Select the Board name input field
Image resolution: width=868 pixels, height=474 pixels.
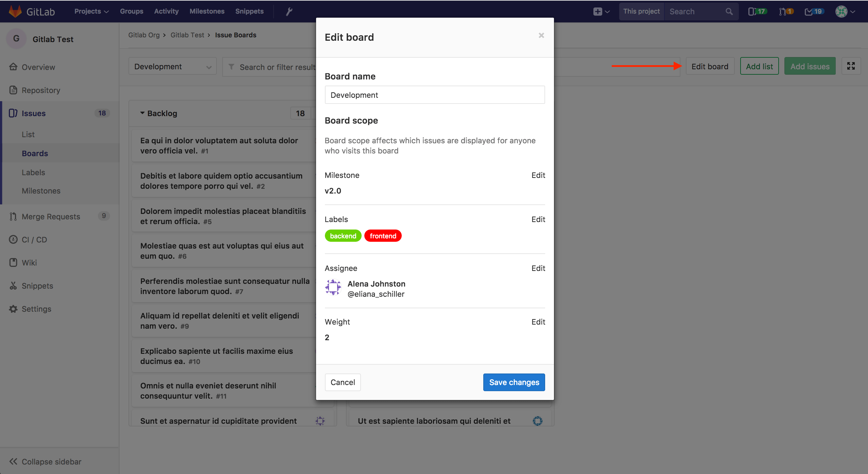[435, 95]
